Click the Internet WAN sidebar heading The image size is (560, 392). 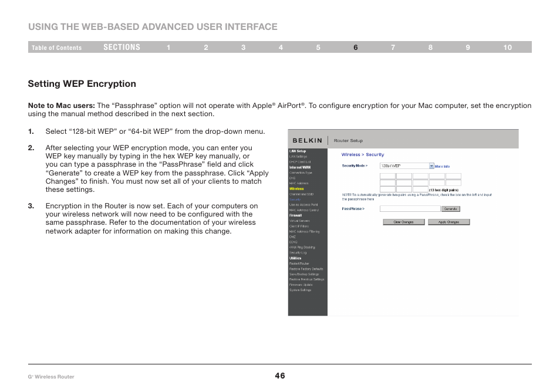300,167
